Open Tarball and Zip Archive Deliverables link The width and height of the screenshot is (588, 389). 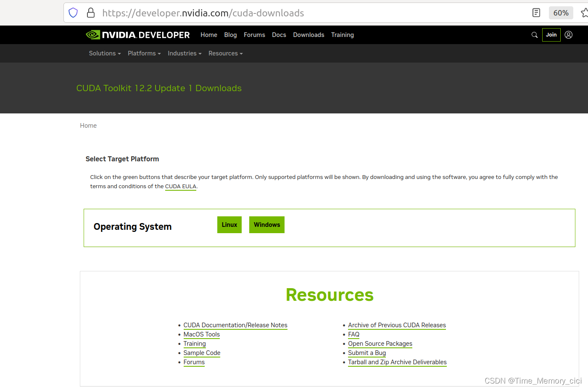(397, 362)
